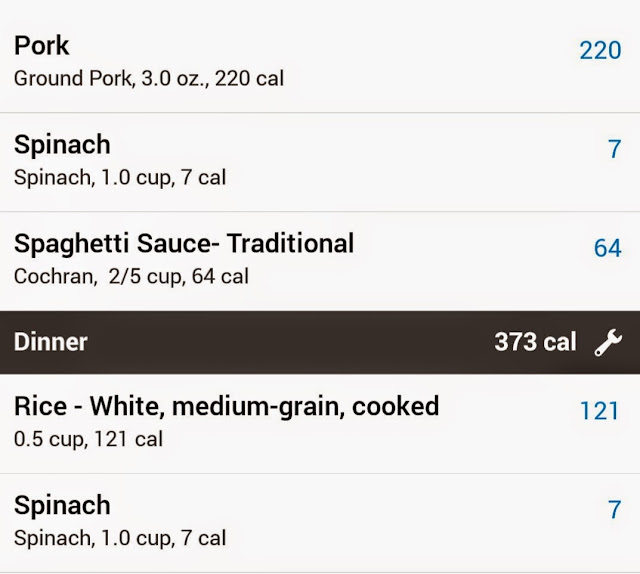This screenshot has height=574, width=640.
Task: Tap the wrench icon in Dinner header
Action: click(x=607, y=342)
